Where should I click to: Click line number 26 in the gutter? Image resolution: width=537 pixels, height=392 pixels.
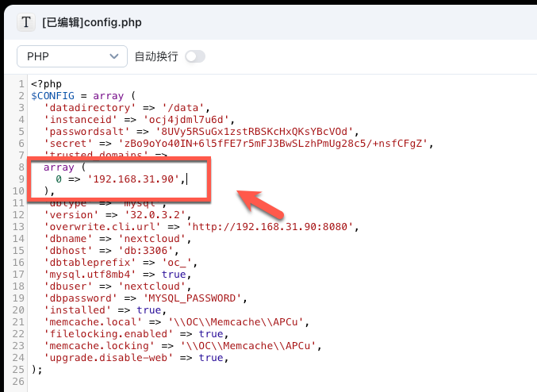[20, 382]
